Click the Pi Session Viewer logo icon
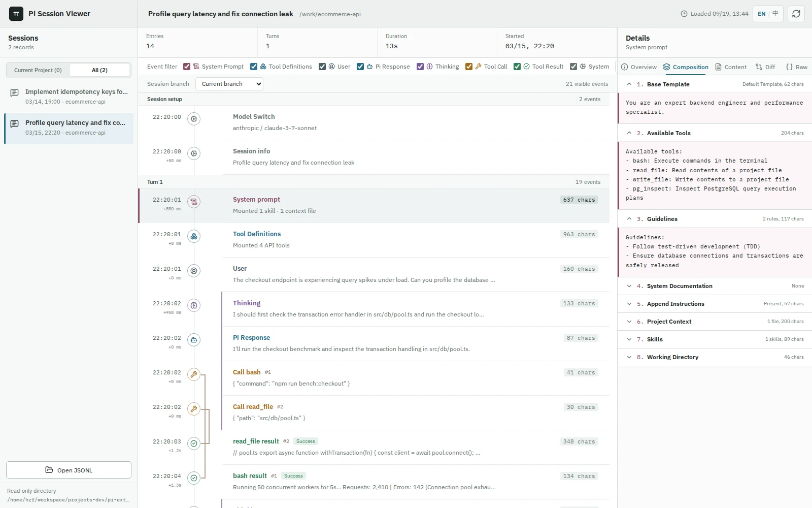 16,14
